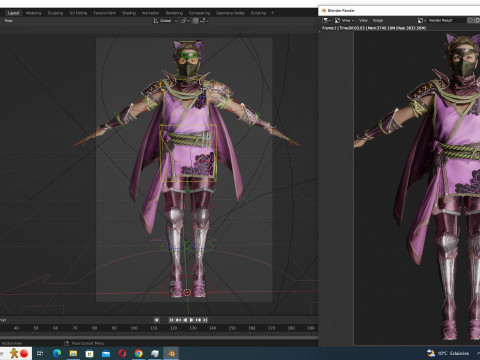480x360 pixels.
Task: Jump to the start frame in timeline
Action: point(171,320)
